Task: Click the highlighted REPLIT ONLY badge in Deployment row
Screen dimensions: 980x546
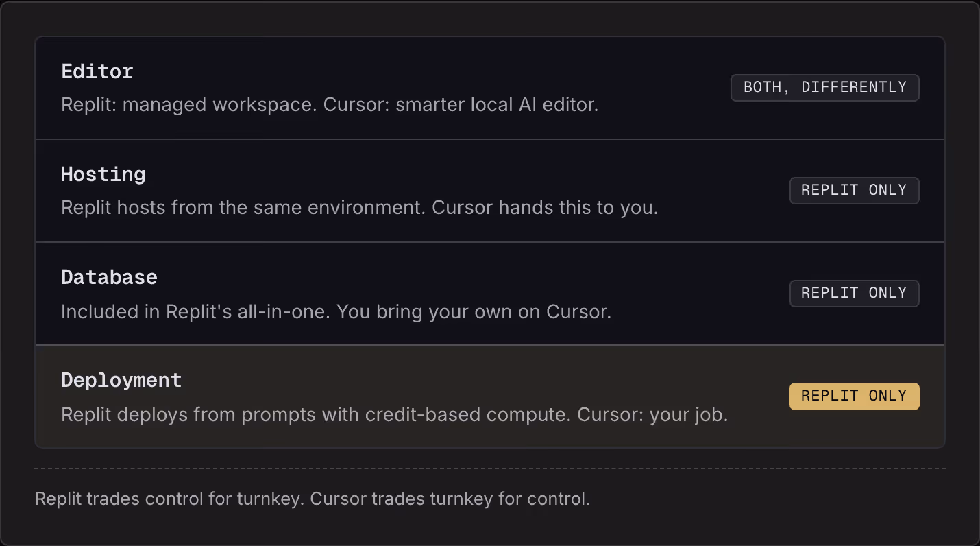Action: (854, 396)
